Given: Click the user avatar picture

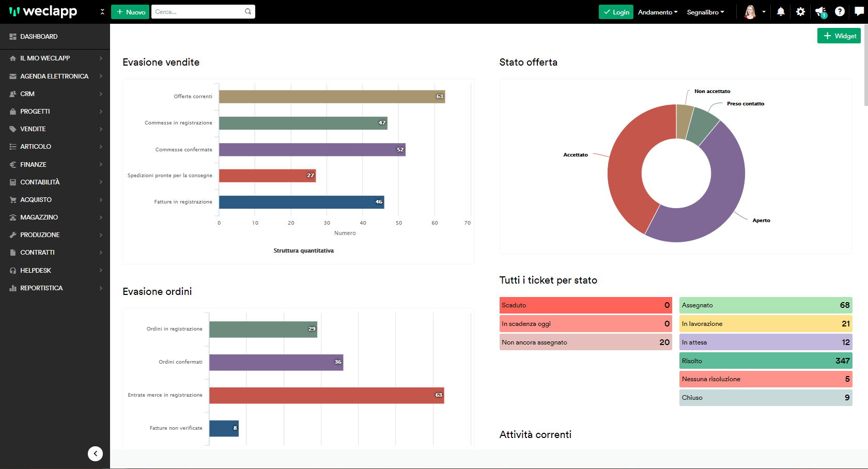Looking at the screenshot, I should [x=750, y=11].
